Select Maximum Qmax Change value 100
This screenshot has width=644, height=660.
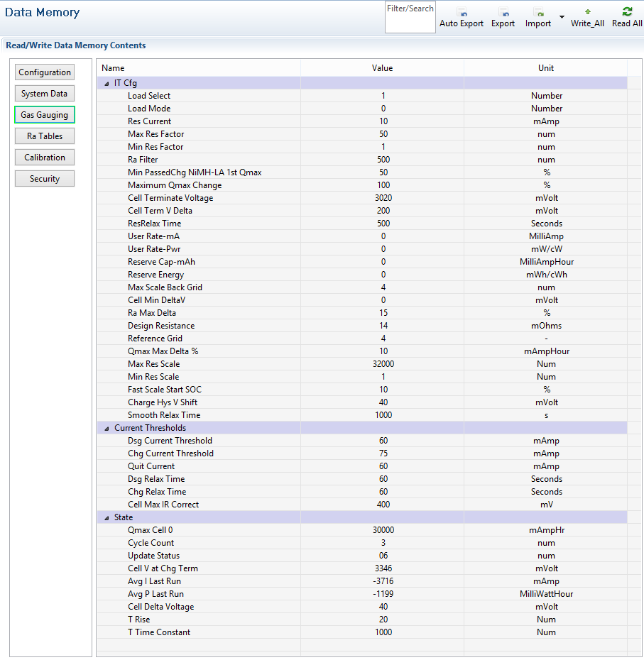tap(383, 185)
